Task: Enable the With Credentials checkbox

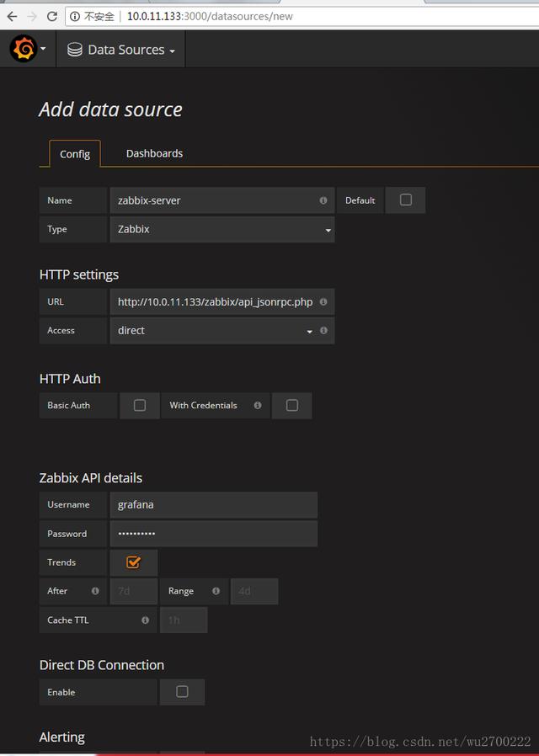Action: click(292, 406)
